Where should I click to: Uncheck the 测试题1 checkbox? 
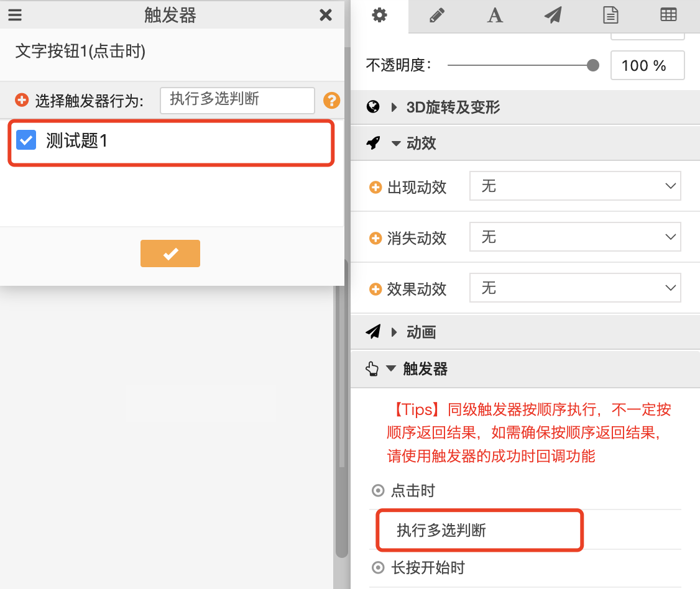pyautogui.click(x=26, y=140)
